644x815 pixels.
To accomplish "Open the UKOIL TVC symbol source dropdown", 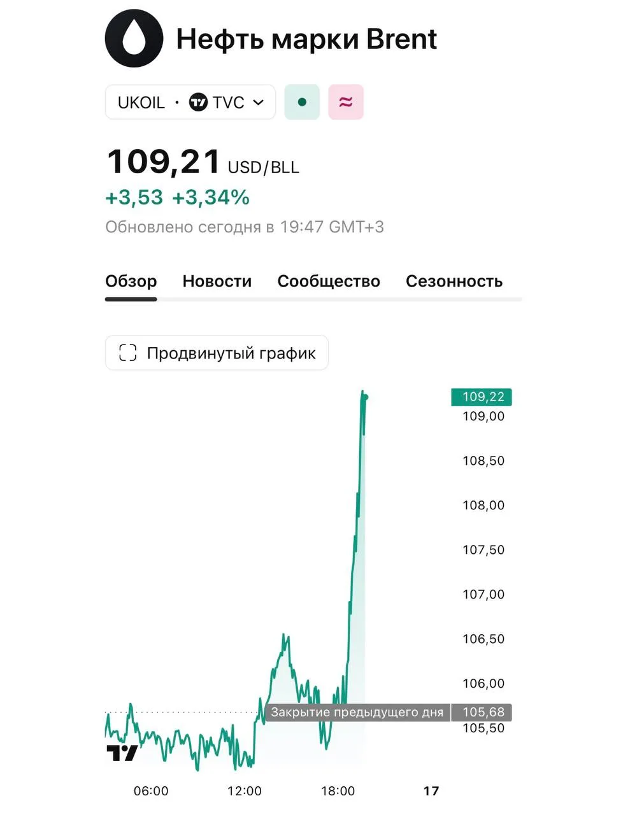I will pos(190,102).
